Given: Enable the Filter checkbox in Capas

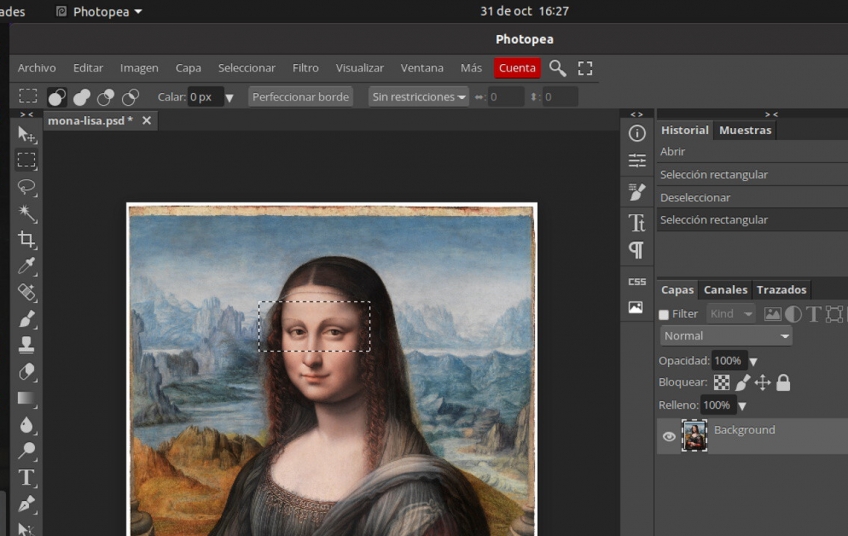Looking at the screenshot, I should click(664, 314).
